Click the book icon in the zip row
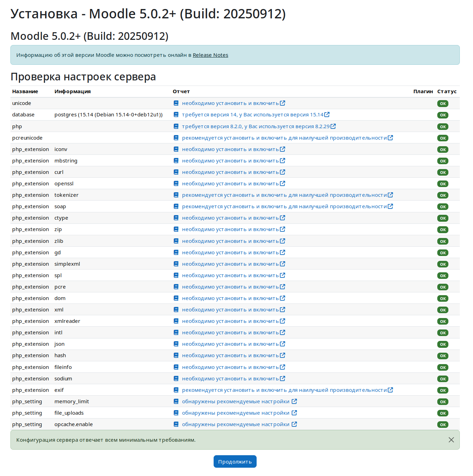Image resolution: width=473 pixels, height=476 pixels. click(176, 229)
